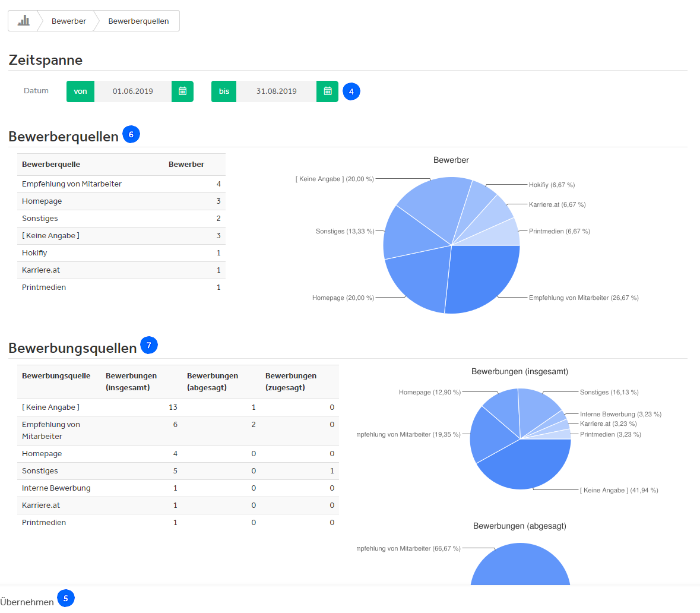Select the Homepage row in Bewerbungsquellen table
Viewport: 700px width, 613px height.
coord(178,453)
